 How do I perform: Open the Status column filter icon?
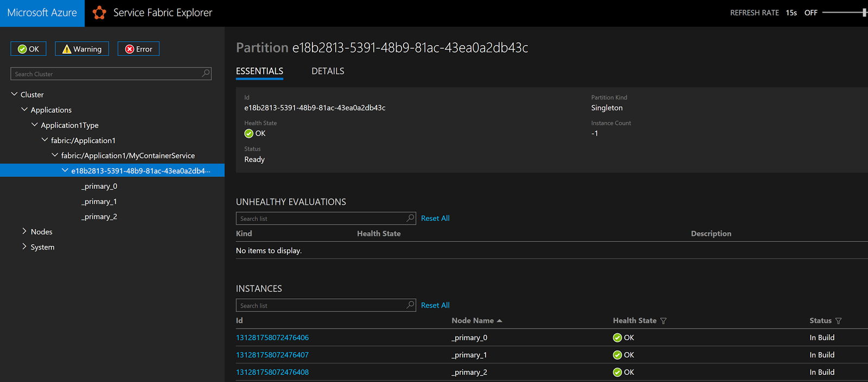(838, 321)
